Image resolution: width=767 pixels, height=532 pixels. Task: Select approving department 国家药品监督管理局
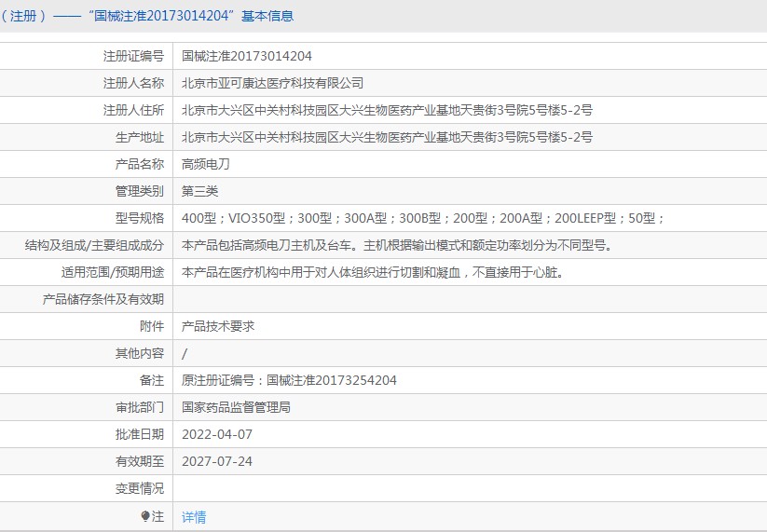(237, 407)
